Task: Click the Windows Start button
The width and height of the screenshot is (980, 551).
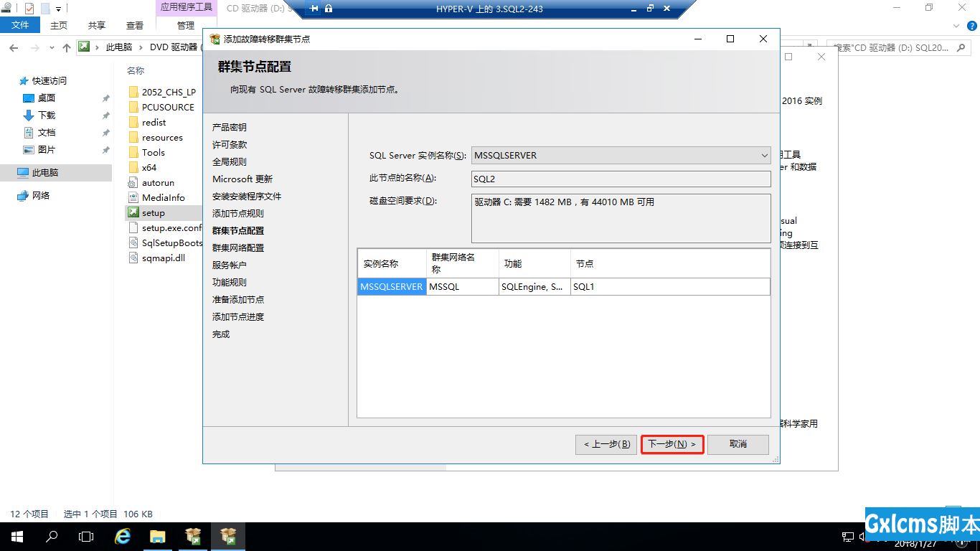Action: pyautogui.click(x=17, y=537)
